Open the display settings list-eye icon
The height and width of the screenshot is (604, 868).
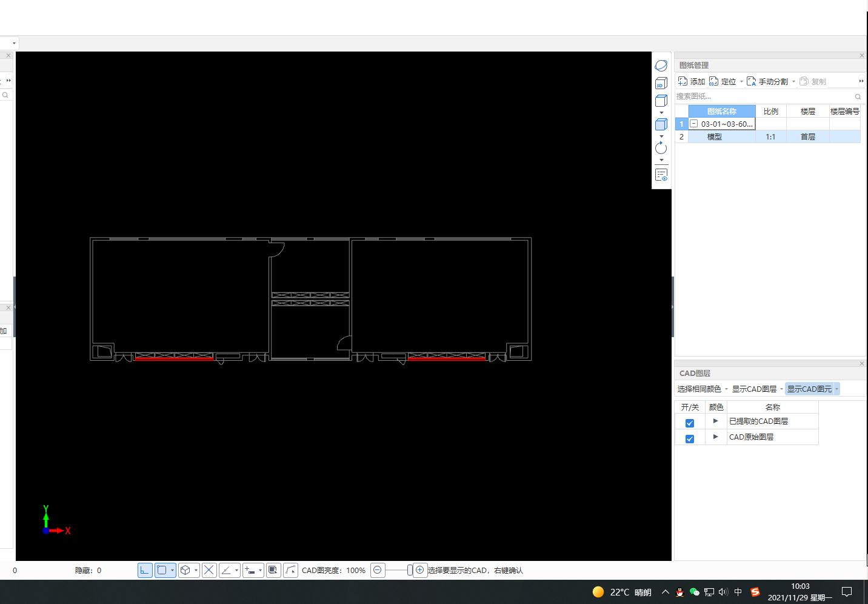coord(661,175)
